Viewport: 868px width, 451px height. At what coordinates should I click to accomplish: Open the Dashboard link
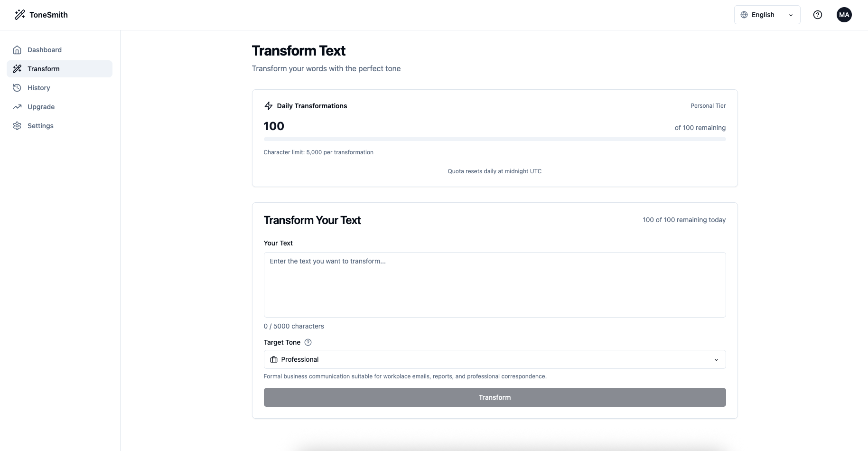pos(45,50)
